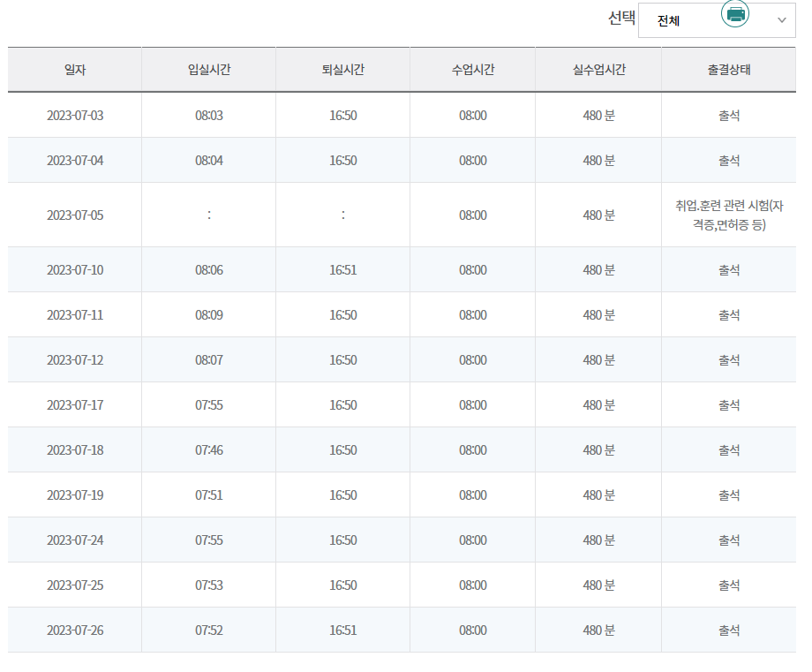Viewport: 812px width, 672px height.
Task: Click exit time 16:50 on 2023-07-18
Action: click(342, 449)
